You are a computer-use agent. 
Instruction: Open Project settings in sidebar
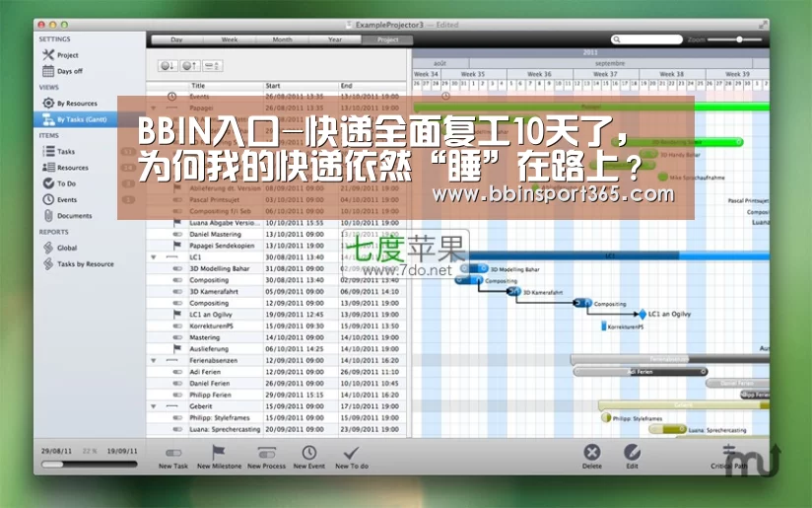(x=60, y=55)
